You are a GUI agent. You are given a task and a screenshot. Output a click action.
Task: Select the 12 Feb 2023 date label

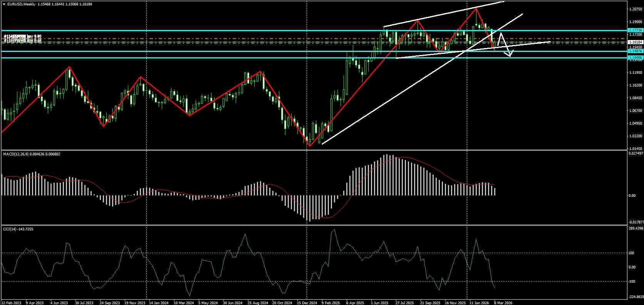(x=12, y=303)
